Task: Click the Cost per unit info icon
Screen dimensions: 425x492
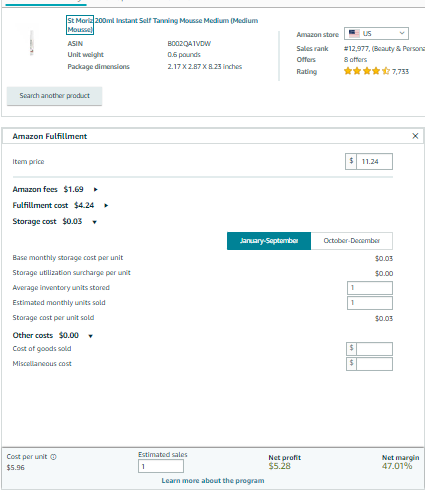Action: pyautogui.click(x=53, y=457)
